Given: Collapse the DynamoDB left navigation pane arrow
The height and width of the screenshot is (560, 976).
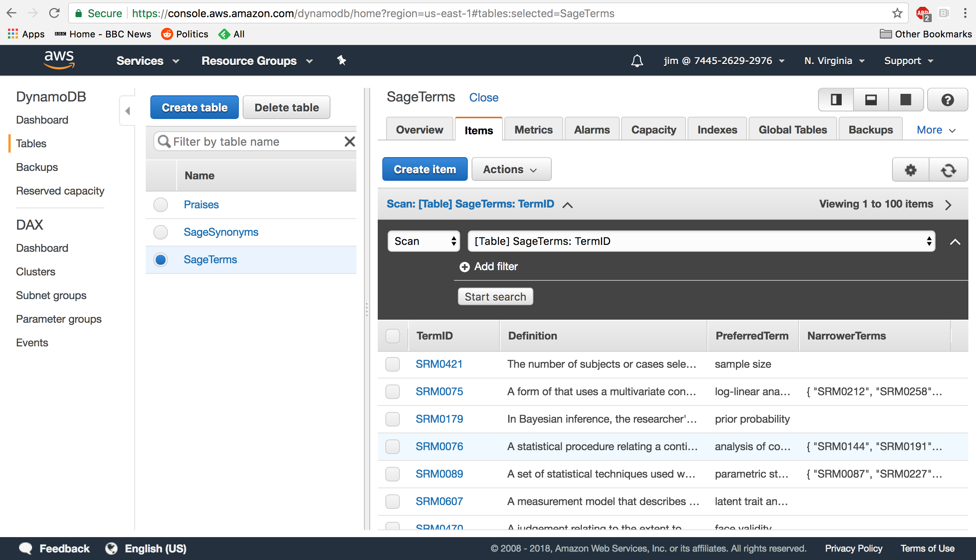Looking at the screenshot, I should (x=128, y=111).
